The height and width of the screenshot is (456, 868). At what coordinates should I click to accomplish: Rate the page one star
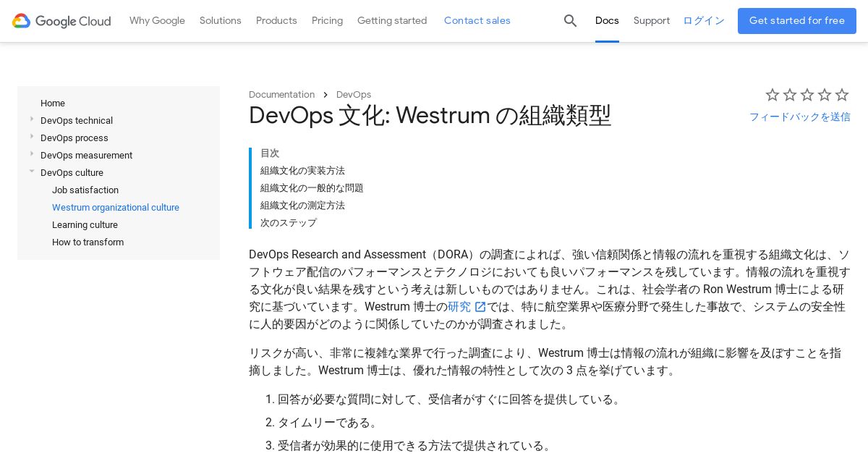(773, 95)
